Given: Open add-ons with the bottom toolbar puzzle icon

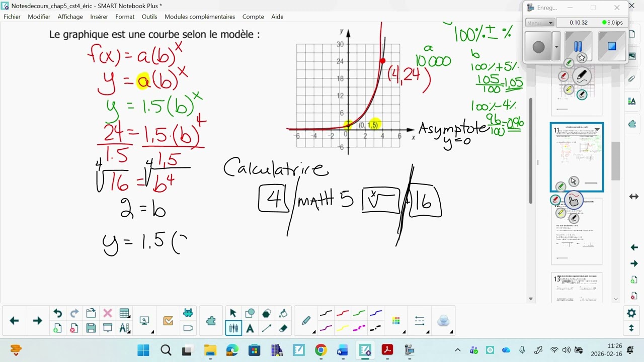Looking at the screenshot, I should point(211,321).
